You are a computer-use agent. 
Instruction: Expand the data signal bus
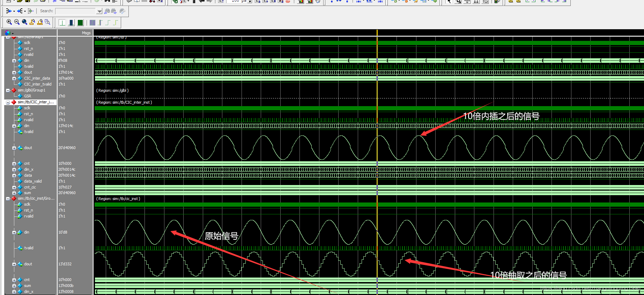tap(14, 176)
